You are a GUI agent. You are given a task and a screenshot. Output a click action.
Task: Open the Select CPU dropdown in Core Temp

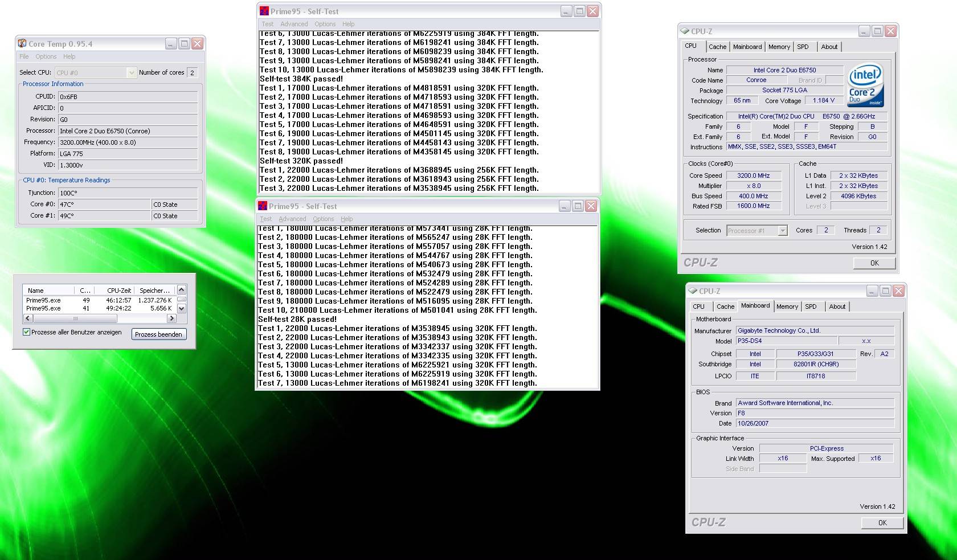(x=132, y=72)
